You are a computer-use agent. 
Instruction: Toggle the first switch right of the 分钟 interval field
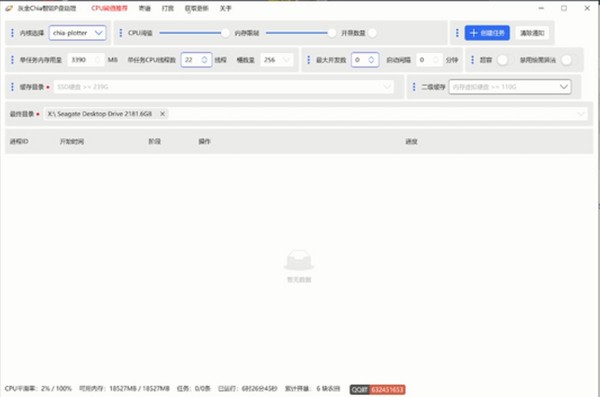(502, 60)
